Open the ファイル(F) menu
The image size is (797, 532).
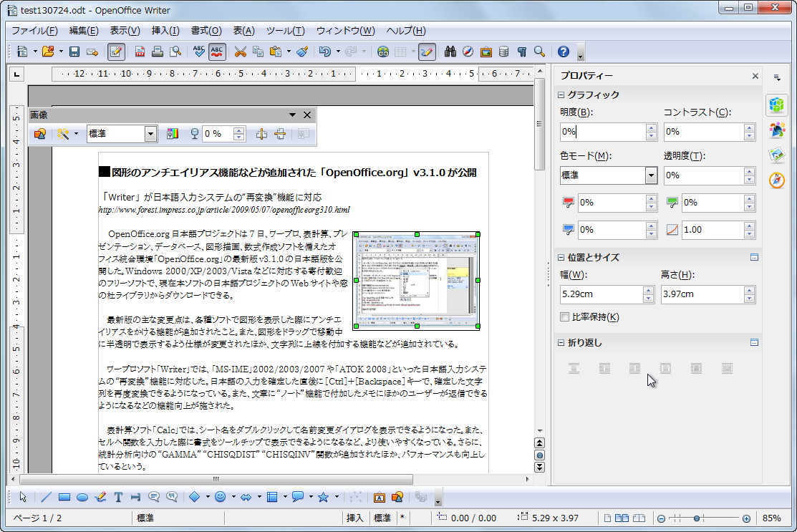pos(34,31)
